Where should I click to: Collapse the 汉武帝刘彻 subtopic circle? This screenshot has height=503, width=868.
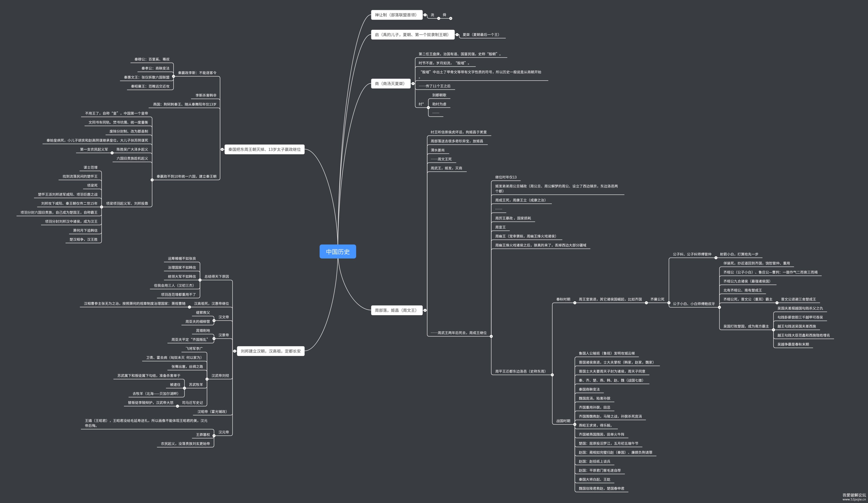pyautogui.click(x=207, y=379)
